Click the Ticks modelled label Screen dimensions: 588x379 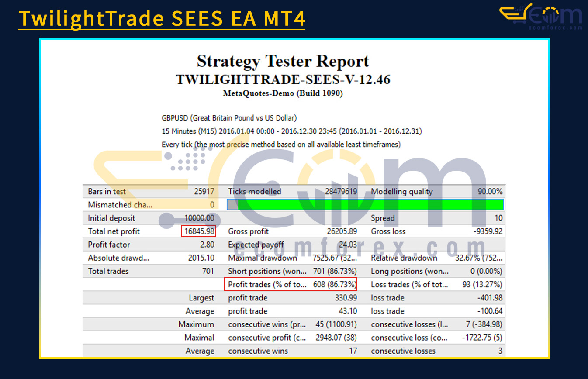(x=255, y=191)
